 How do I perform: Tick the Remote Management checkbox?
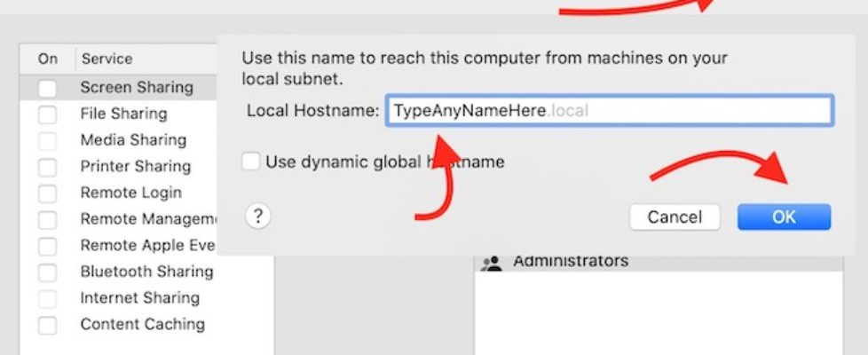point(47,220)
